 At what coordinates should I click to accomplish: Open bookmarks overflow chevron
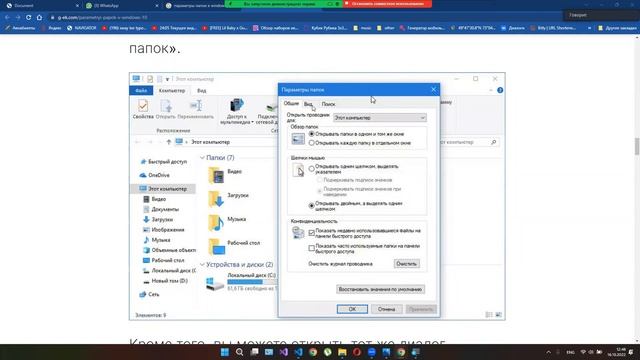pyautogui.click(x=589, y=28)
